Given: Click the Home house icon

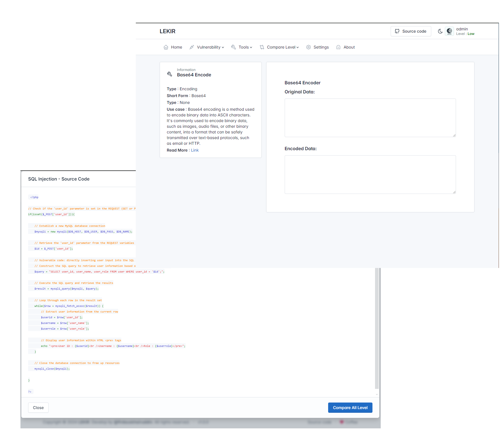Looking at the screenshot, I should pos(166,47).
